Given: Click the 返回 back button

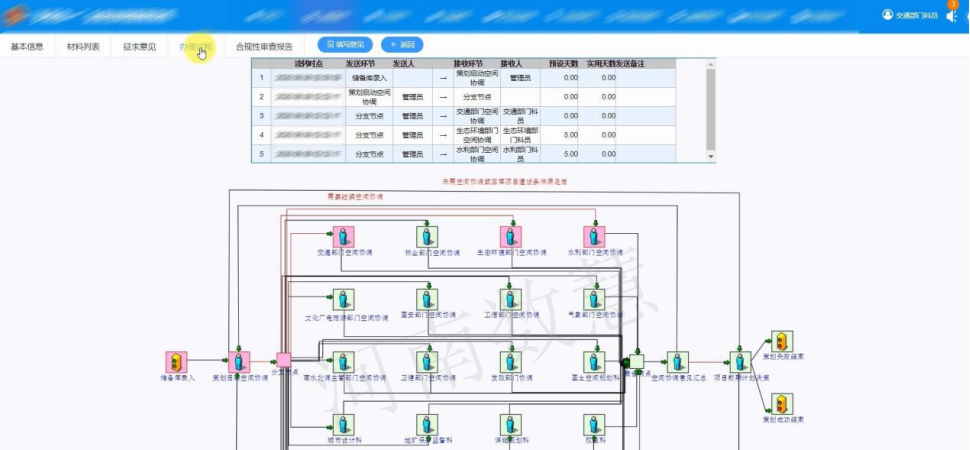Looking at the screenshot, I should click(403, 45).
